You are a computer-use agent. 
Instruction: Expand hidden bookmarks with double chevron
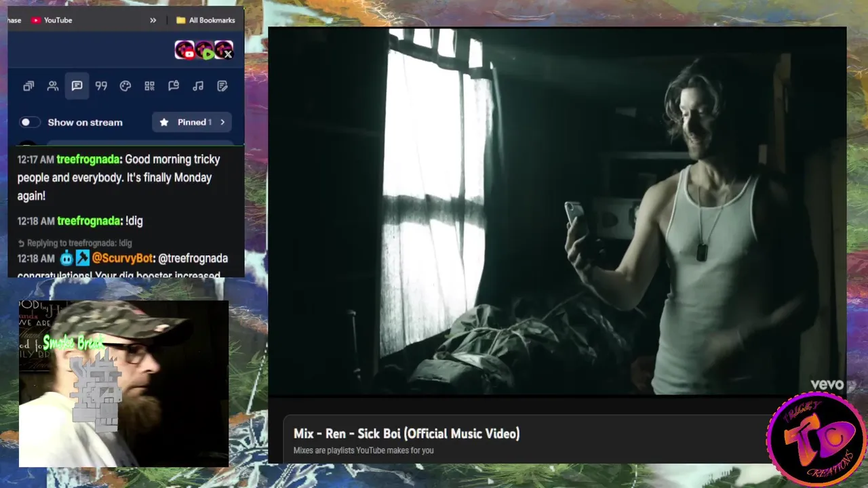click(x=153, y=20)
